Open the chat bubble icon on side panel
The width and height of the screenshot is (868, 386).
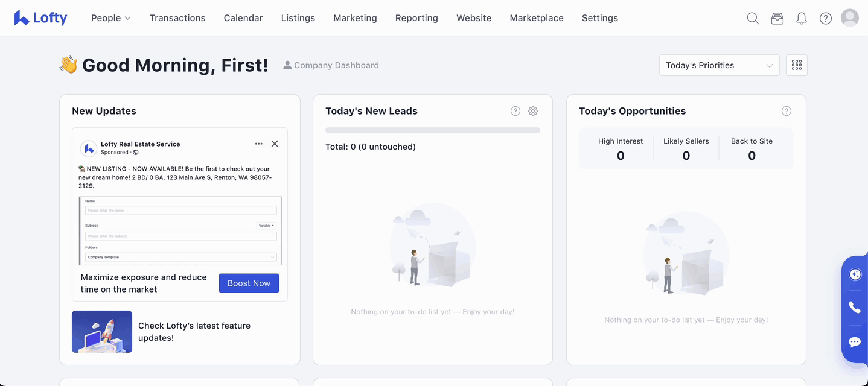click(854, 342)
